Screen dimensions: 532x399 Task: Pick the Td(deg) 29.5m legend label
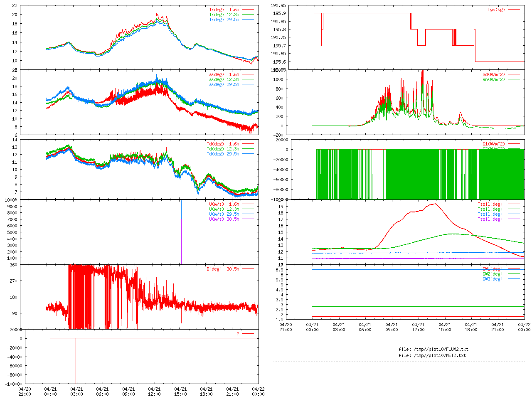(x=223, y=154)
